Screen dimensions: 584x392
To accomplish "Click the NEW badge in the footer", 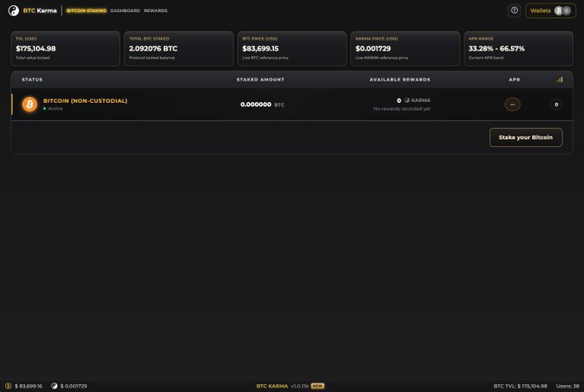I will (317, 386).
